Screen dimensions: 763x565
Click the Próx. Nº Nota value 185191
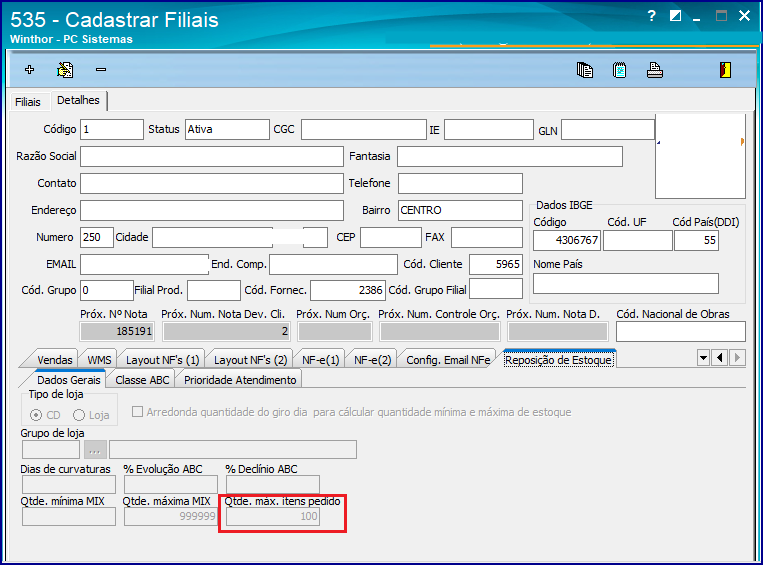(x=117, y=331)
